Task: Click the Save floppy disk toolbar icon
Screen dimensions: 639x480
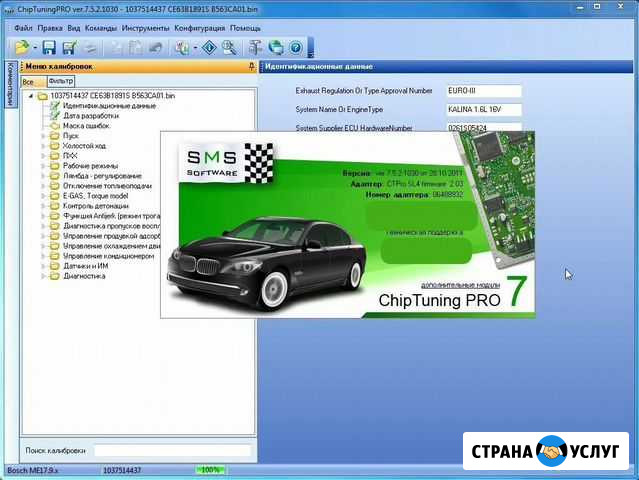Action: pos(49,48)
